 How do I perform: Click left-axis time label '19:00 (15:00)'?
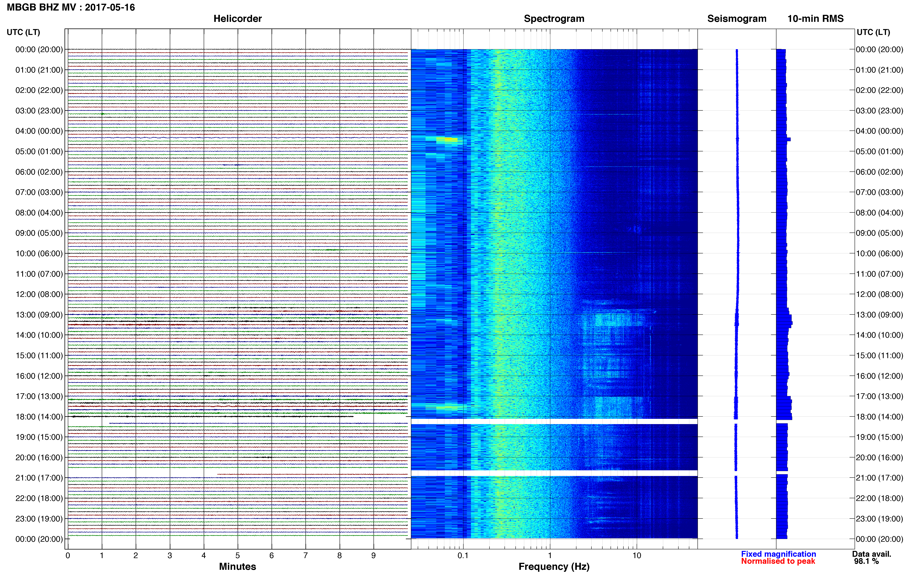(x=39, y=437)
